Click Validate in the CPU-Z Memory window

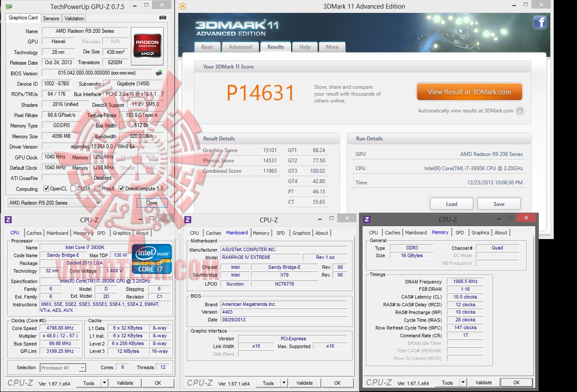coord(484,383)
